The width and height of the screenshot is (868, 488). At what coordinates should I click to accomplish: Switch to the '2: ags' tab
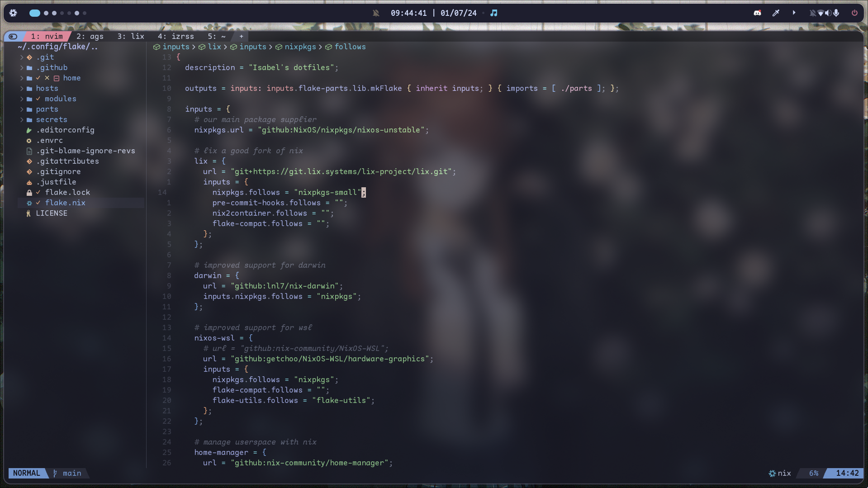click(x=90, y=36)
